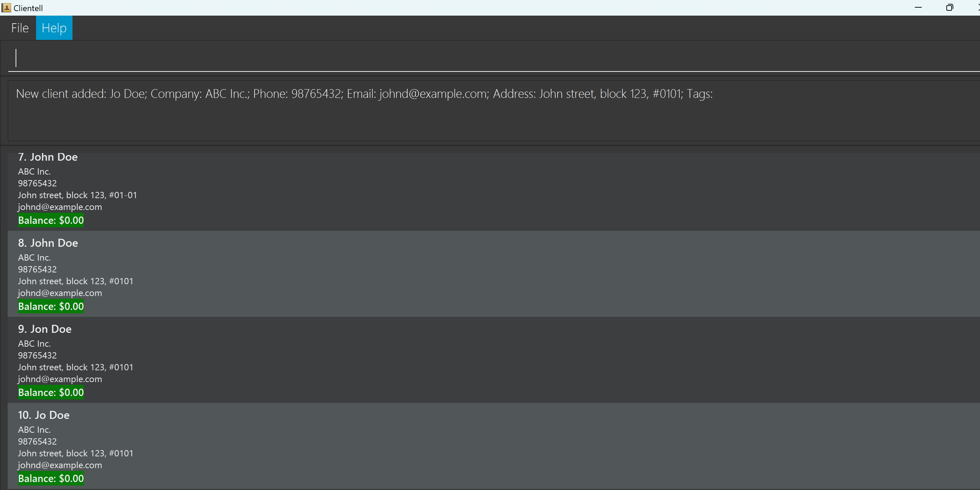Click phone number of Jon Doe
Viewport: 980px width, 490px height.
[x=37, y=356]
